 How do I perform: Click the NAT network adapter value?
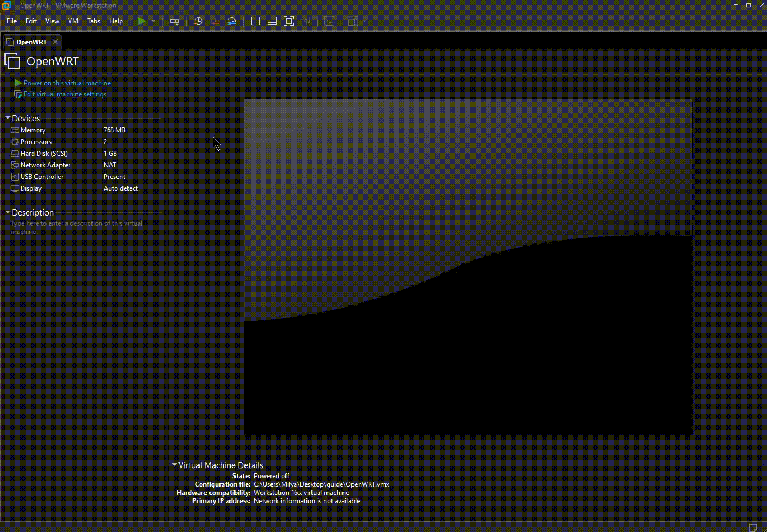110,165
